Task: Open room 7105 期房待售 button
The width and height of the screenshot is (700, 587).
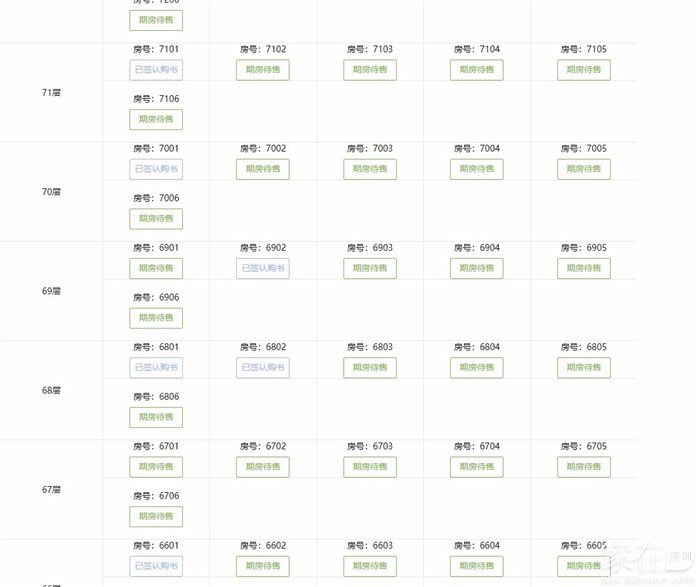Action: click(584, 70)
